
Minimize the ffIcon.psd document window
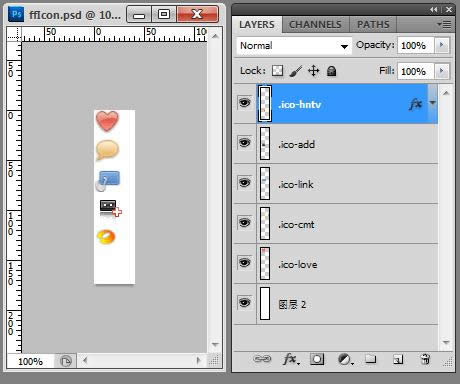pyautogui.click(x=139, y=14)
